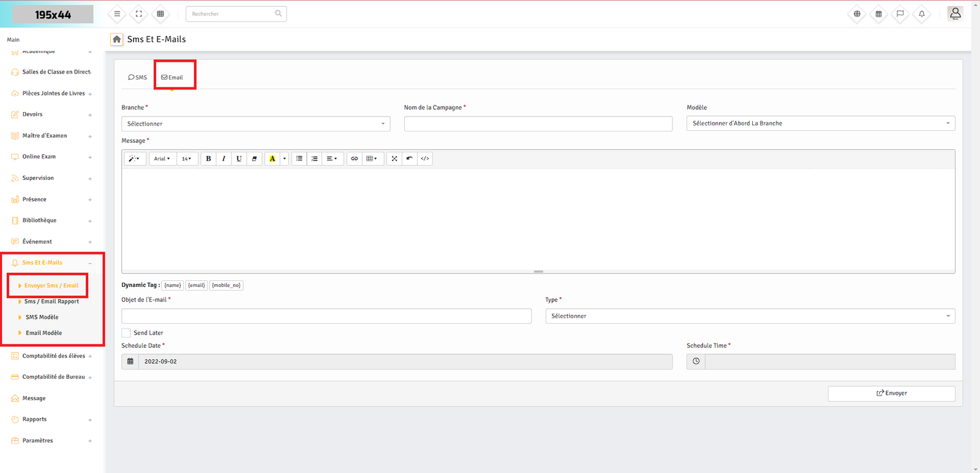Enable the Send Later checkbox
The height and width of the screenshot is (473, 980).
126,333
